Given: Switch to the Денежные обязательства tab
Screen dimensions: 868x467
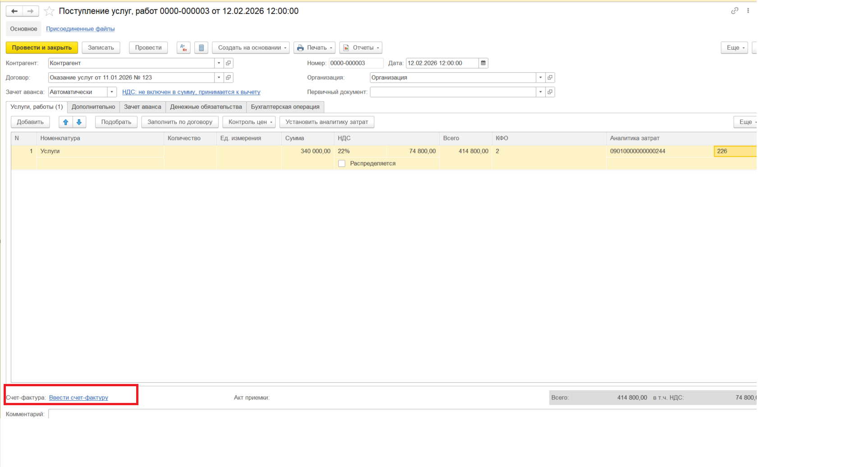Looking at the screenshot, I should [x=206, y=107].
